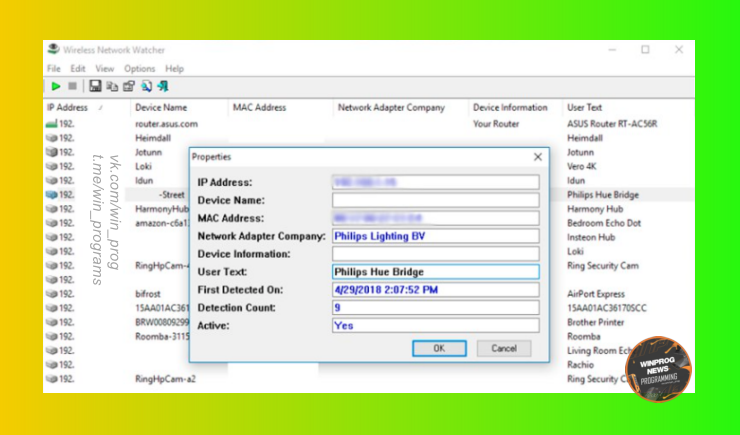
Task: Sort by the Network Adapter Company column header
Action: coord(391,108)
